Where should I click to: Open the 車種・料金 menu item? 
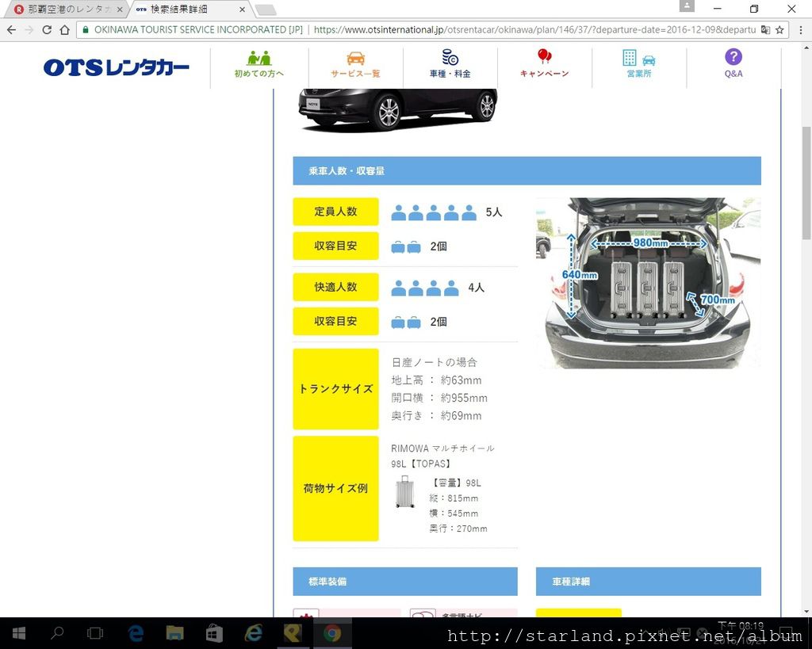[x=450, y=65]
